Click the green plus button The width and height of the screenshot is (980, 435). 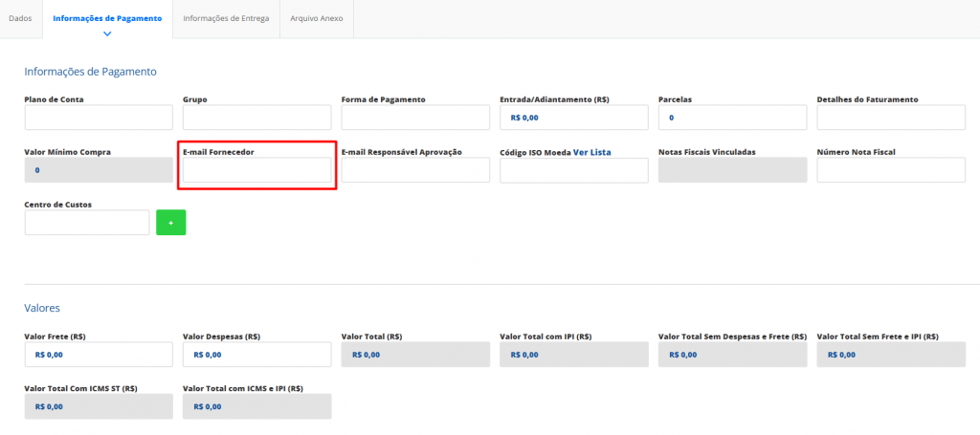(x=170, y=222)
